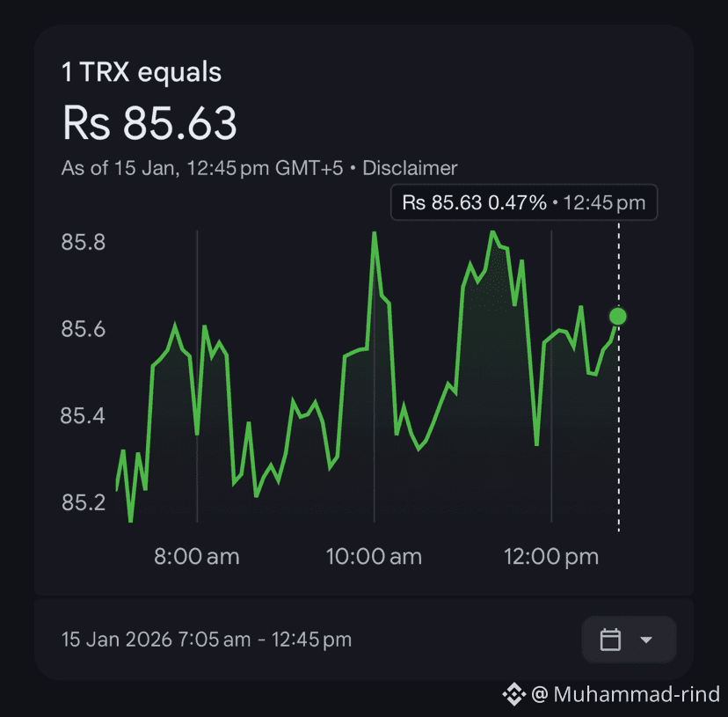Image resolution: width=728 pixels, height=717 pixels.
Task: Click the dashed vertical cursor line
Action: click(618, 422)
